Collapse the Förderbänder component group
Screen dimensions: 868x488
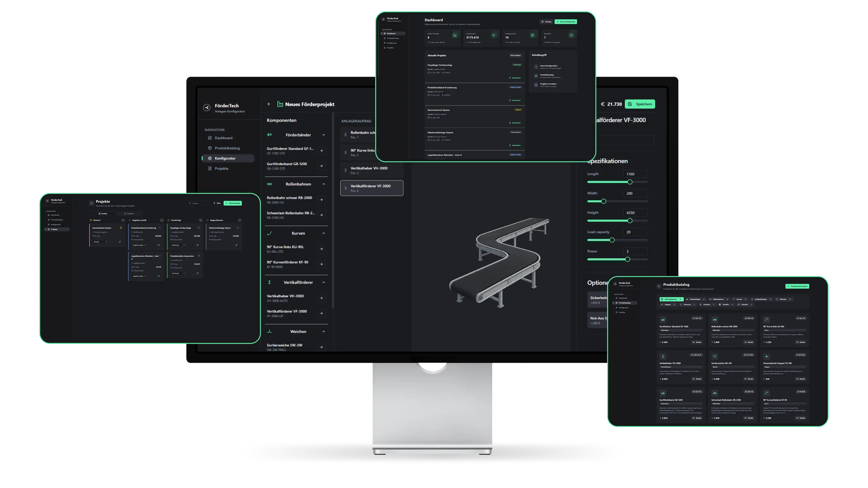point(324,135)
